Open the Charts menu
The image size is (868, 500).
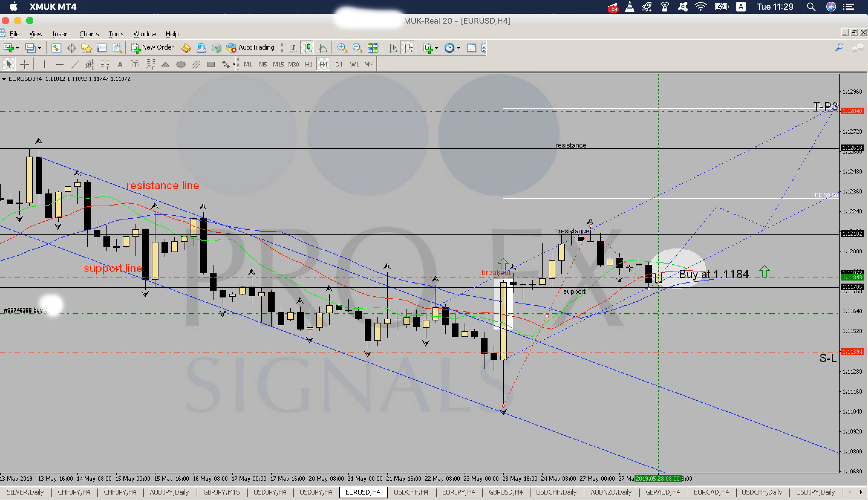tap(89, 34)
